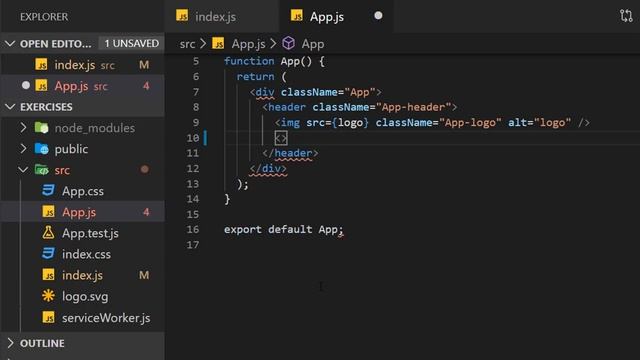Click src in the breadcrumb path
640x360 pixels.
(187, 44)
